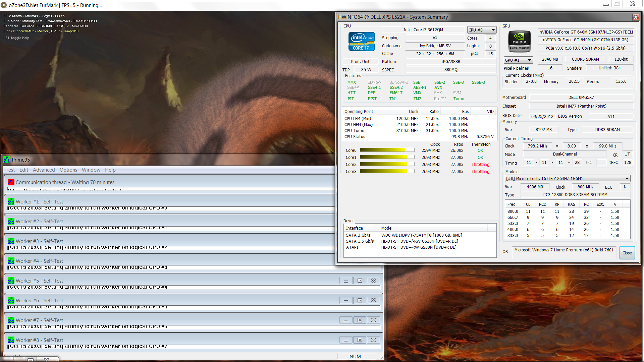The image size is (644, 362).
Task: Click the 333.3 frequency timing row
Action: point(567,236)
